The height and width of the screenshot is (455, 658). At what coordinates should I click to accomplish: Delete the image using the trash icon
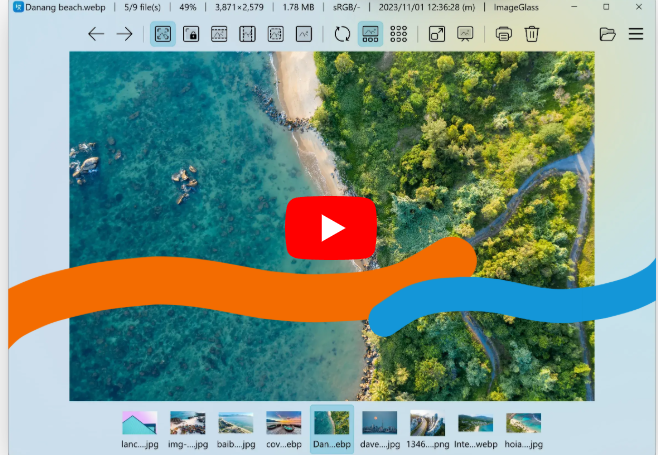[532, 34]
